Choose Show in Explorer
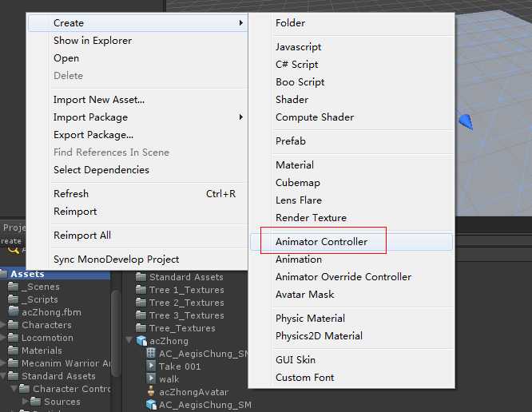The width and height of the screenshot is (532, 412). pyautogui.click(x=93, y=41)
